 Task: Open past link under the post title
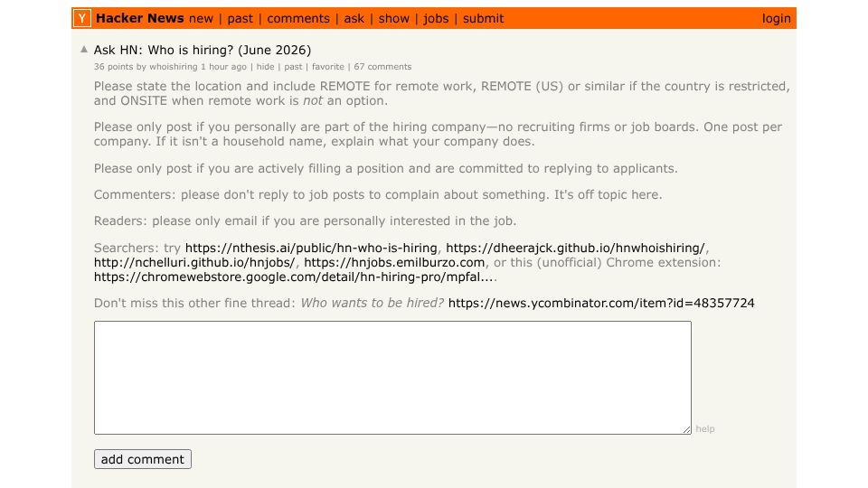point(293,66)
